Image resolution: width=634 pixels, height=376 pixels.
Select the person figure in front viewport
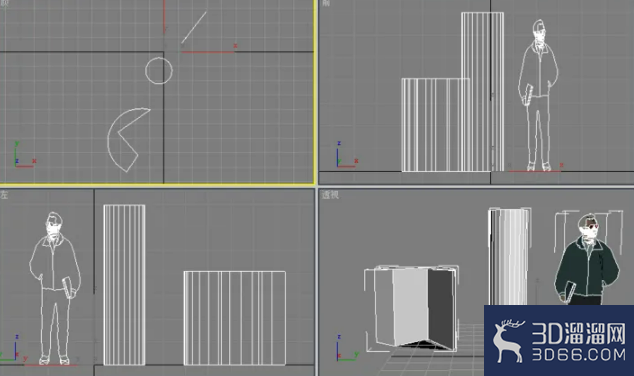pyautogui.click(x=539, y=95)
